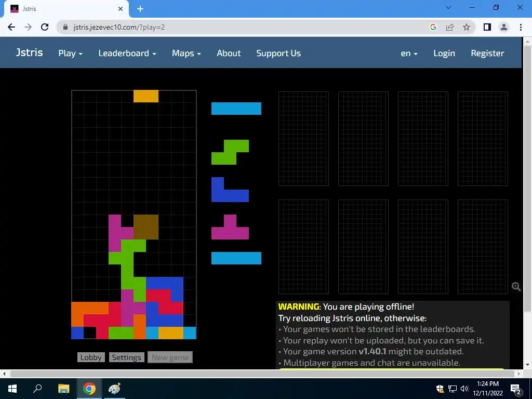
Task: Bookmark this page with the star icon
Action: (467, 27)
